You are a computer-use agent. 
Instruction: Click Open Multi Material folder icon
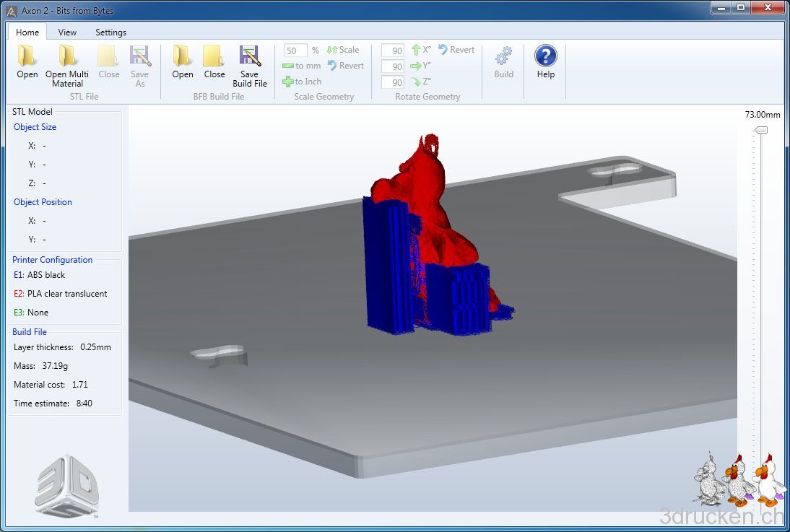[66, 56]
